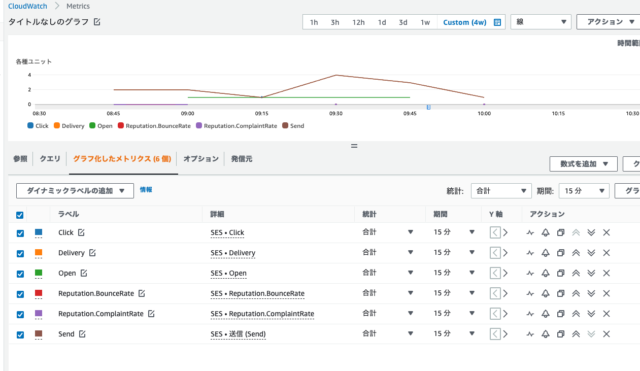This screenshot has width=640, height=371.
Task: Change the Send series brown color swatch
Action: tap(38, 333)
